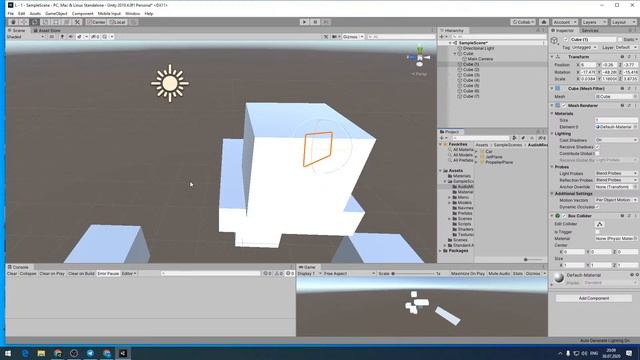The width and height of the screenshot is (640, 360).
Task: Select the Scale tool in the toolbar
Action: pos(45,22)
